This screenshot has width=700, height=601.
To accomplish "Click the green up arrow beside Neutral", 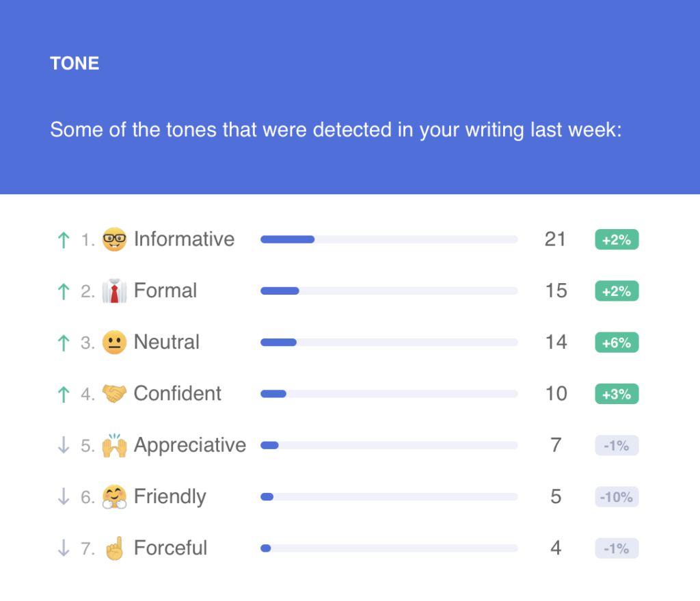I will click(x=64, y=343).
